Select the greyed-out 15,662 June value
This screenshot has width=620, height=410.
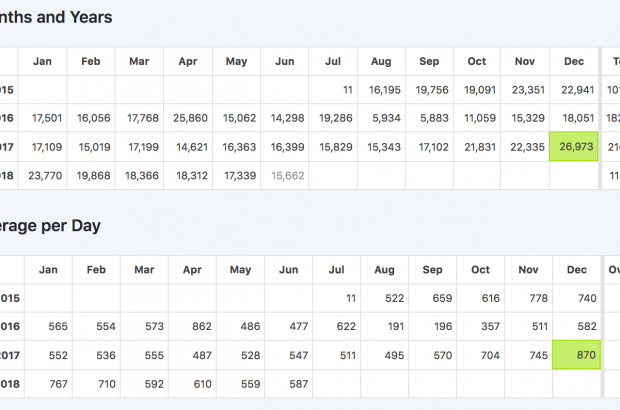coord(287,175)
